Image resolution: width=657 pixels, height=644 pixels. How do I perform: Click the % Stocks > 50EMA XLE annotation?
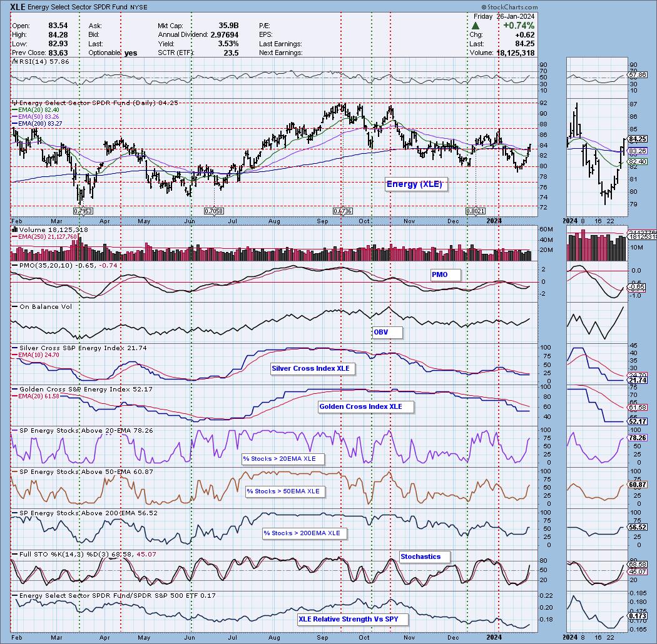pyautogui.click(x=285, y=491)
